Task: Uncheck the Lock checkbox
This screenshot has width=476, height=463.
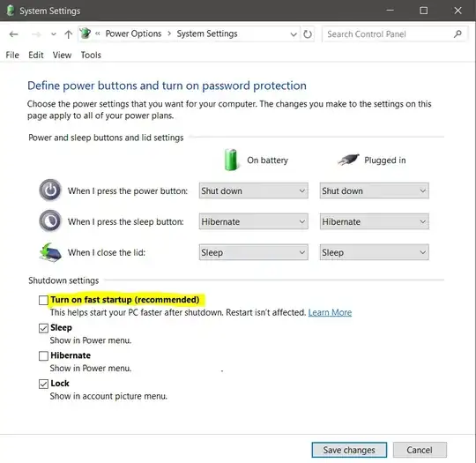Action: (x=43, y=384)
